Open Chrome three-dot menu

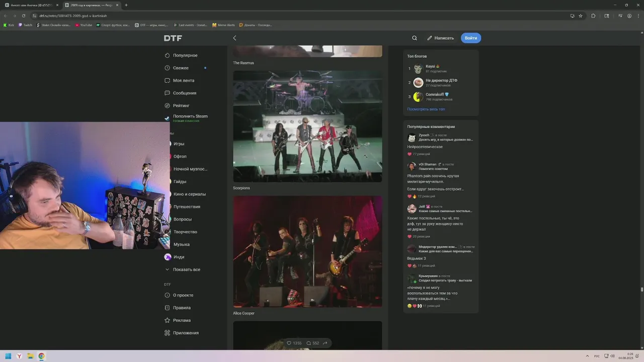click(638, 16)
